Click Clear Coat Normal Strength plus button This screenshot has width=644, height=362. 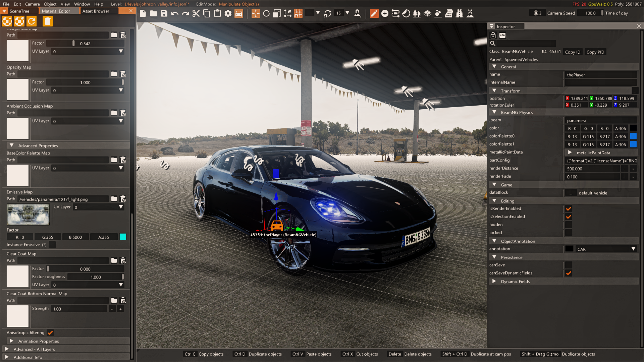(120, 309)
